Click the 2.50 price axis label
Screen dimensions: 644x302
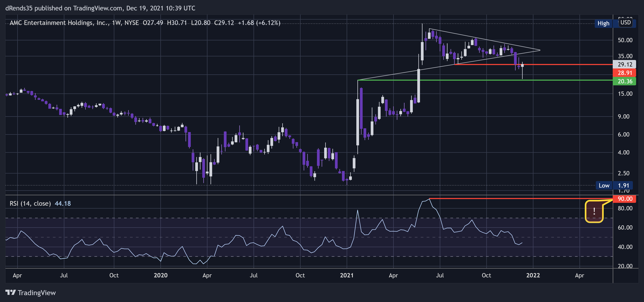coord(624,173)
